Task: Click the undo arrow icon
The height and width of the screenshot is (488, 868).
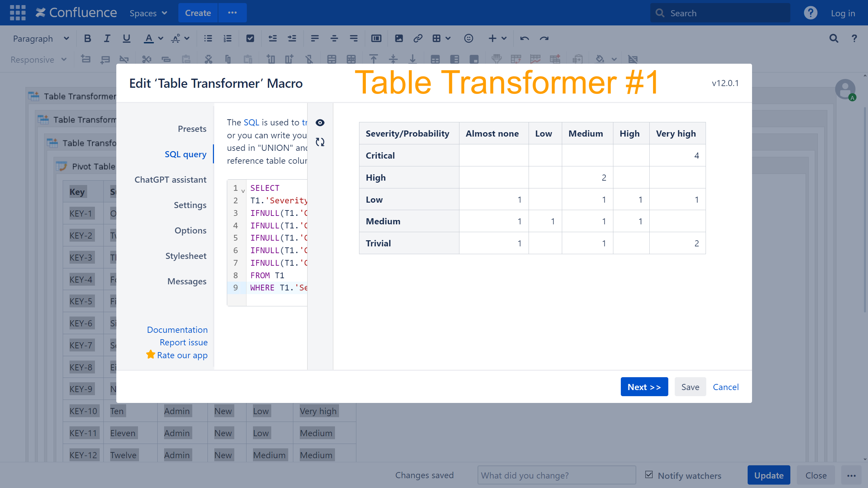Action: (x=524, y=39)
